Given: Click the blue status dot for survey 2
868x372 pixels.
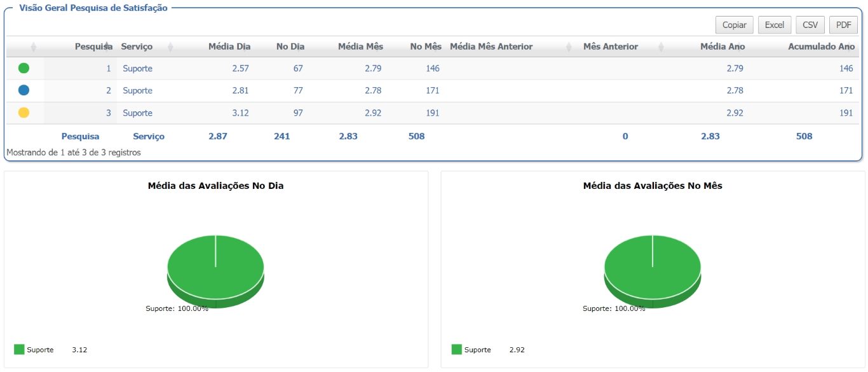Looking at the screenshot, I should [24, 90].
